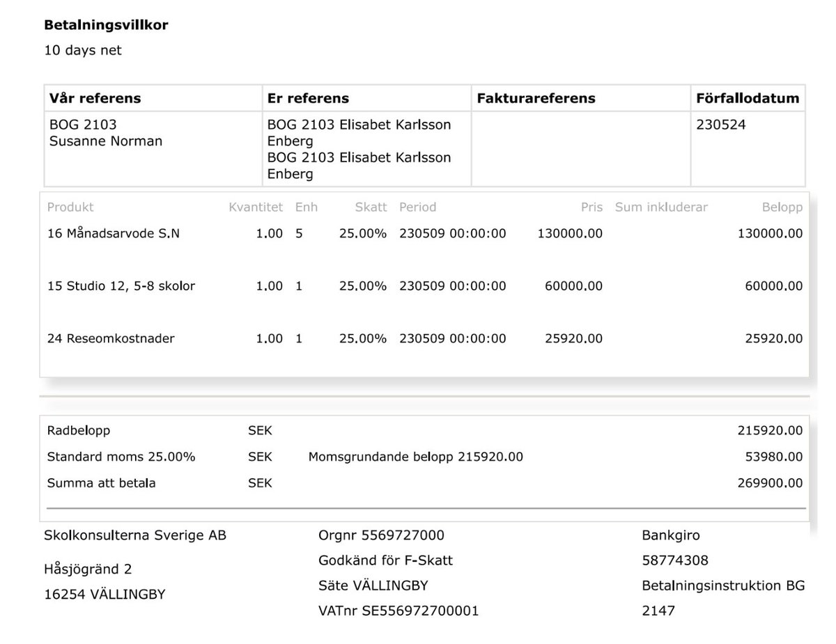Click 'Momsgrundande belopp 215920.00' text
The width and height of the screenshot is (836, 644).
pos(415,457)
